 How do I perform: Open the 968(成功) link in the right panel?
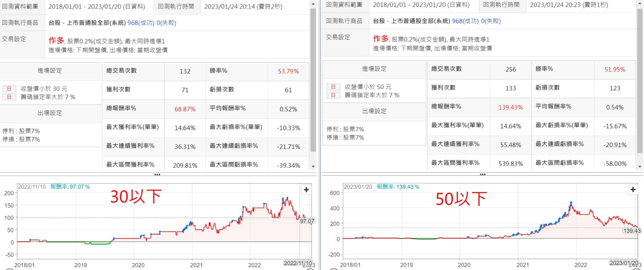[465, 21]
